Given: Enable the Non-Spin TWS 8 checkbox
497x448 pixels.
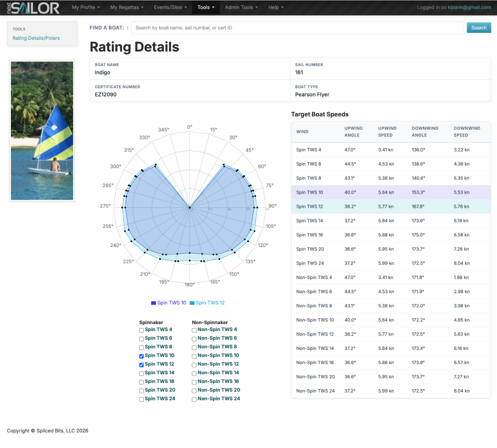Looking at the screenshot, I should pos(194,347).
